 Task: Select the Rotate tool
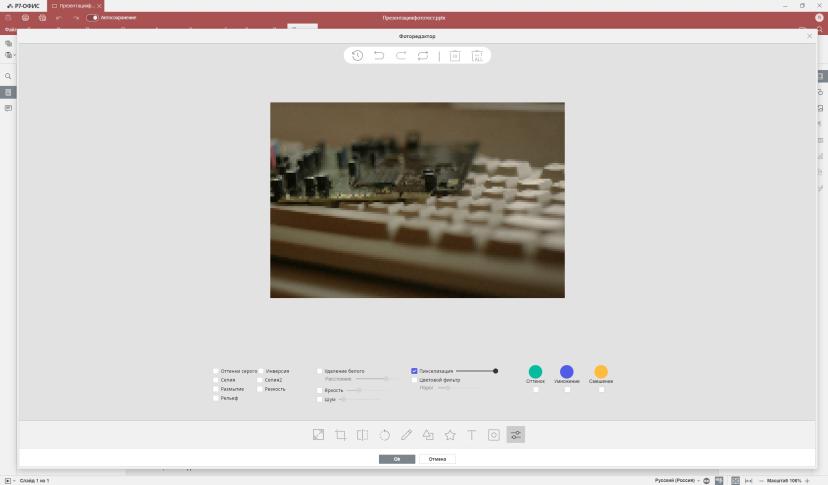(384, 435)
